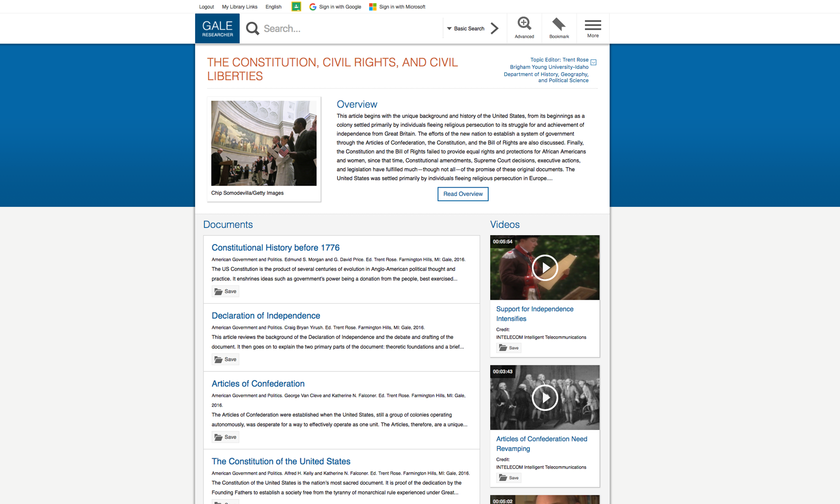Click the Overview heading
The width and height of the screenshot is (840, 504).
pos(357,104)
